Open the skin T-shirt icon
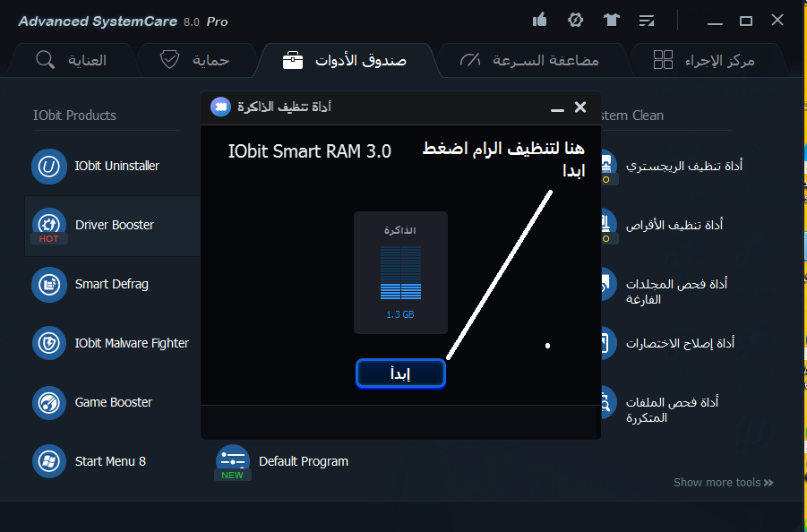807x532 pixels. 611,20
